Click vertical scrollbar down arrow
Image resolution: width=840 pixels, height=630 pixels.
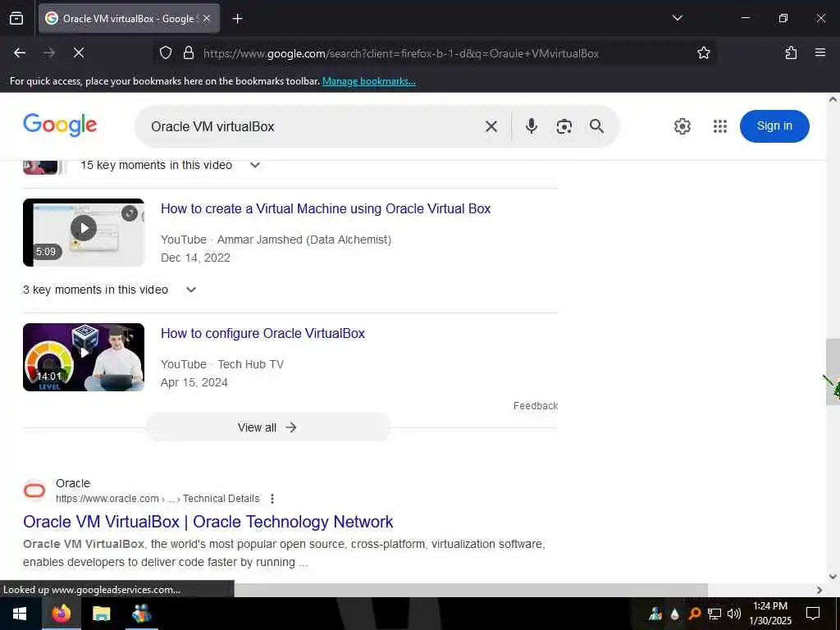pyautogui.click(x=833, y=577)
